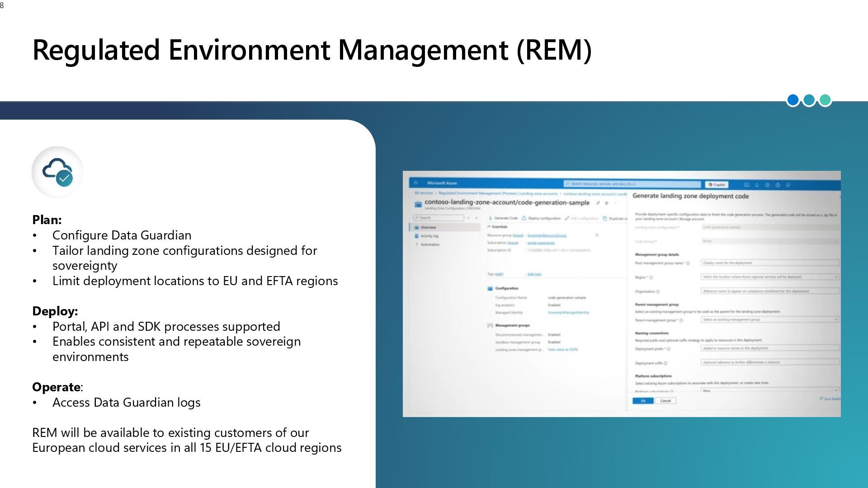Viewport: 868px width, 488px height.
Task: Click the cloud checkmark icon on slide
Action: (57, 172)
